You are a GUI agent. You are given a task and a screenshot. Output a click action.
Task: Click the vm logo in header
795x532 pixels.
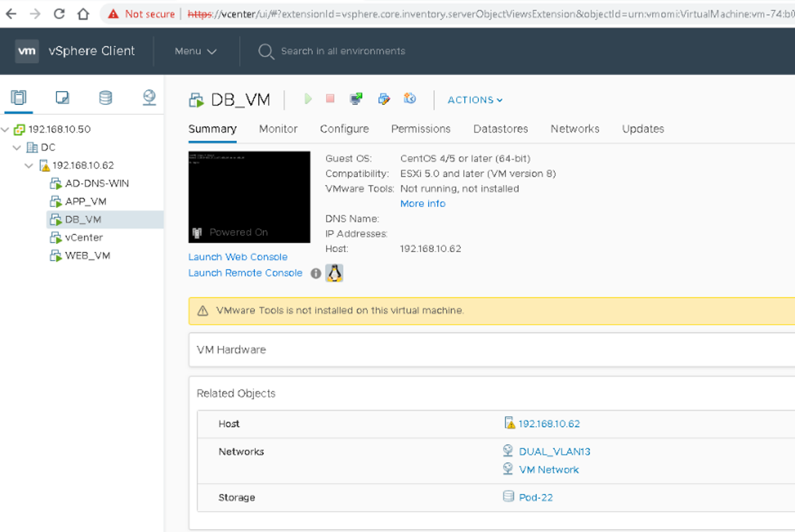point(27,51)
